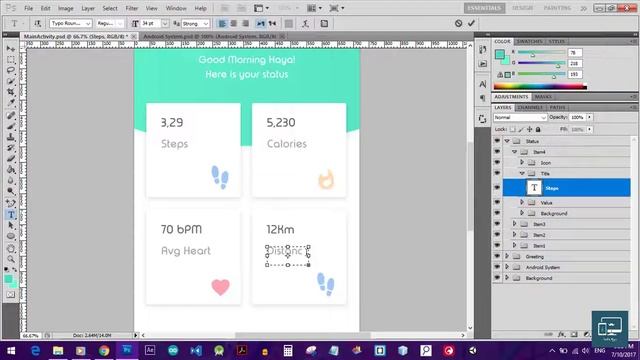640x360 pixels.
Task: Switch to the Swatches tab
Action: click(529, 42)
